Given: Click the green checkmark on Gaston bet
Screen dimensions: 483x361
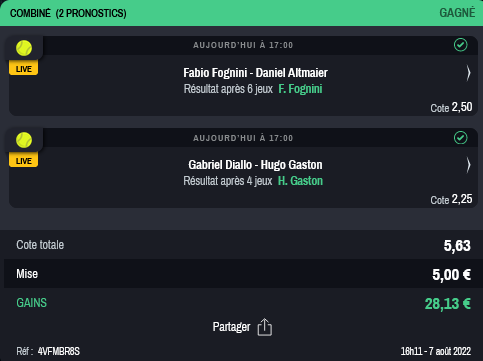Looking at the screenshot, I should (460, 138).
